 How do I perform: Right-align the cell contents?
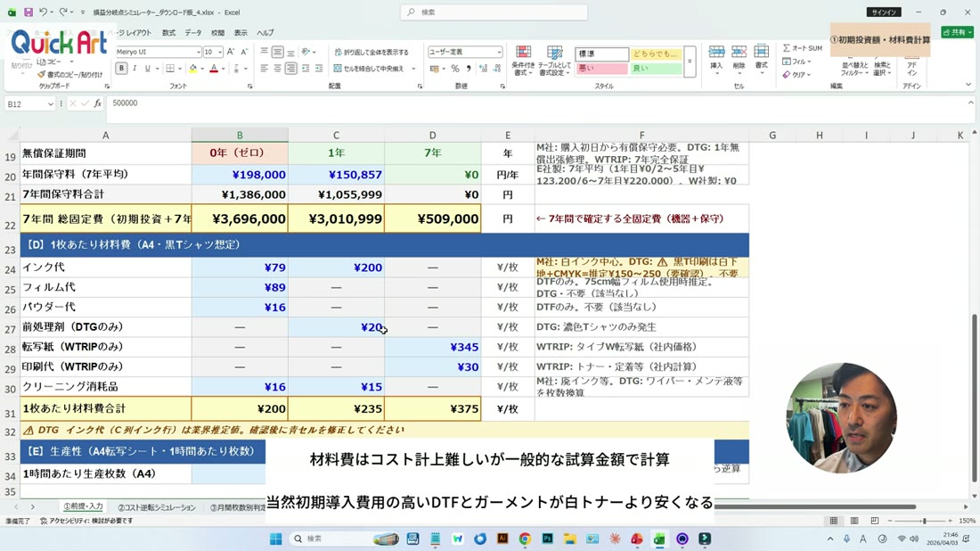point(290,68)
